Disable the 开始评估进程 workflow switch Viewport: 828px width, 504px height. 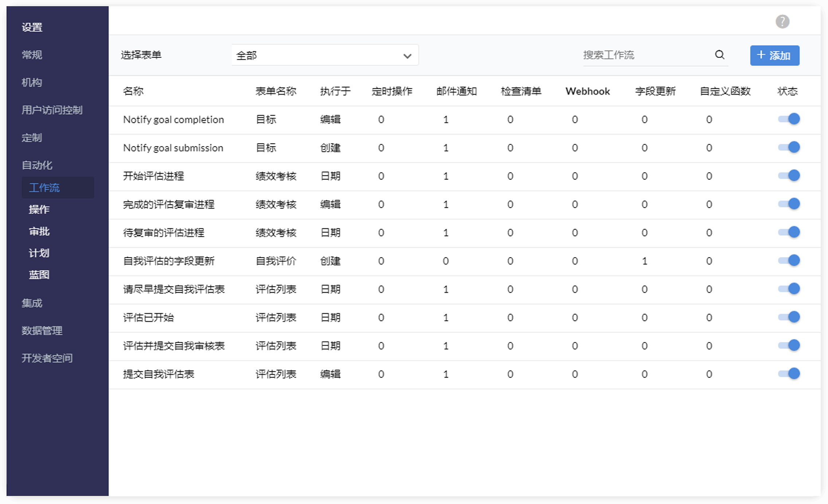click(789, 176)
